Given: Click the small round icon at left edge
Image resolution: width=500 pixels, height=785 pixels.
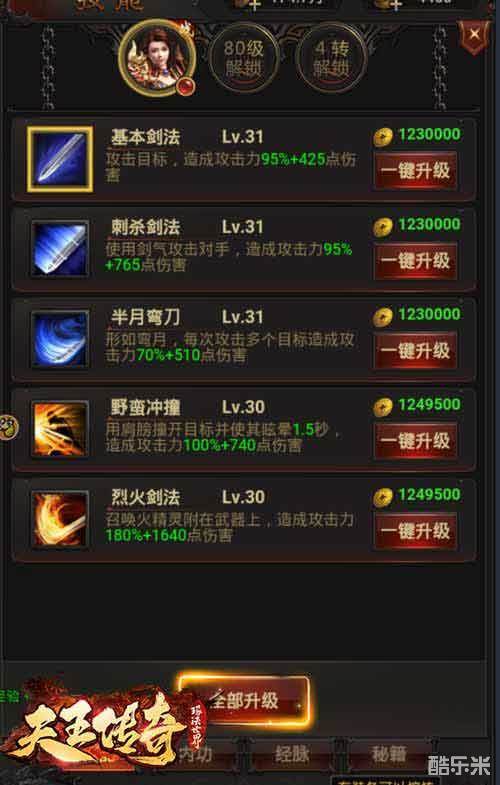Looking at the screenshot, I should (9, 429).
